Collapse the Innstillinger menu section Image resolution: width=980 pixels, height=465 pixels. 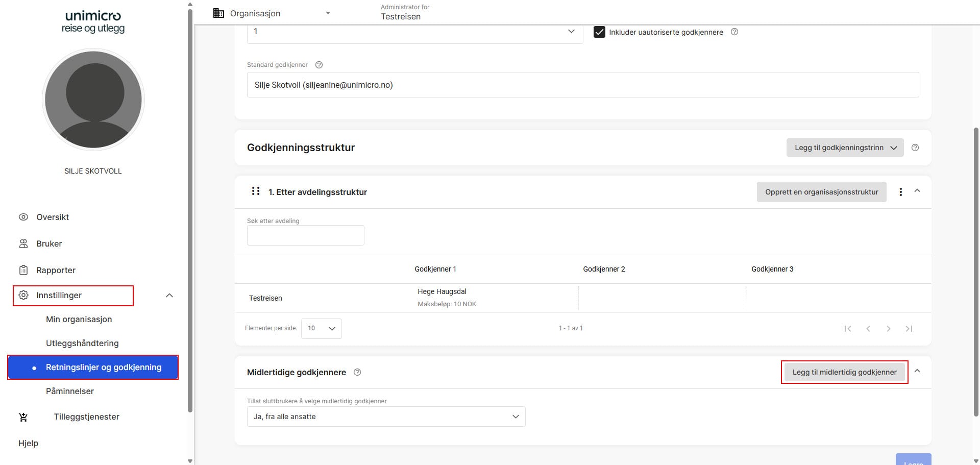click(x=169, y=296)
